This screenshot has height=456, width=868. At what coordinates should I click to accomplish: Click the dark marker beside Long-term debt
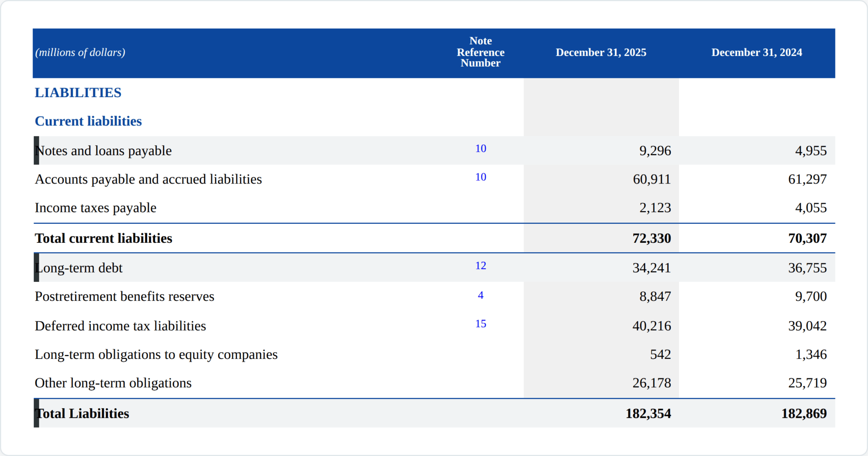pyautogui.click(x=36, y=267)
